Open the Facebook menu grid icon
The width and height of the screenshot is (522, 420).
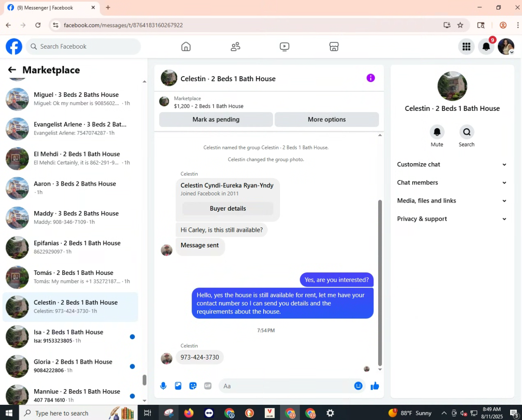[x=467, y=47]
